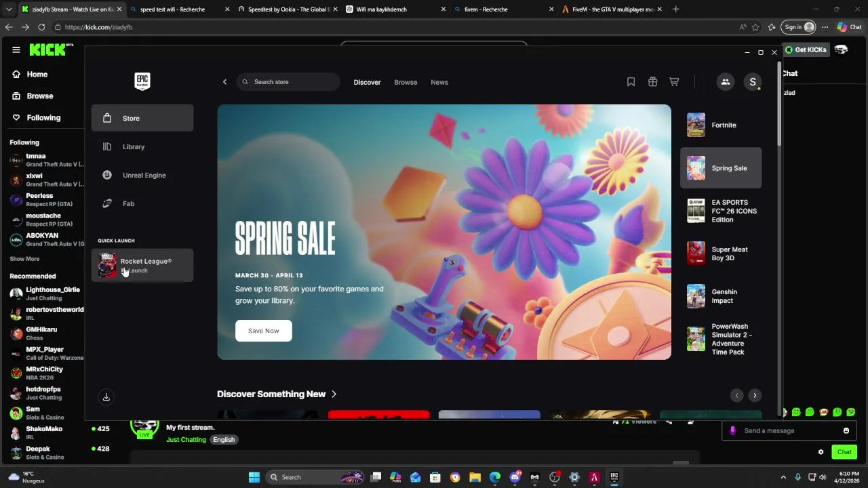
Task: Open Epic Games Launcher taskbar icon
Action: [x=614, y=477]
